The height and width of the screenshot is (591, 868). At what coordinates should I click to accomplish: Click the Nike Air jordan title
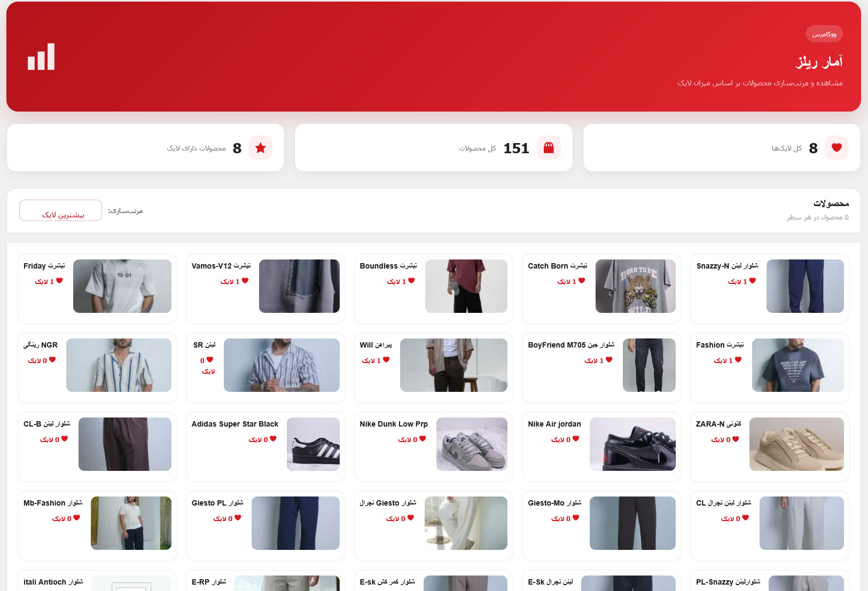(x=554, y=424)
